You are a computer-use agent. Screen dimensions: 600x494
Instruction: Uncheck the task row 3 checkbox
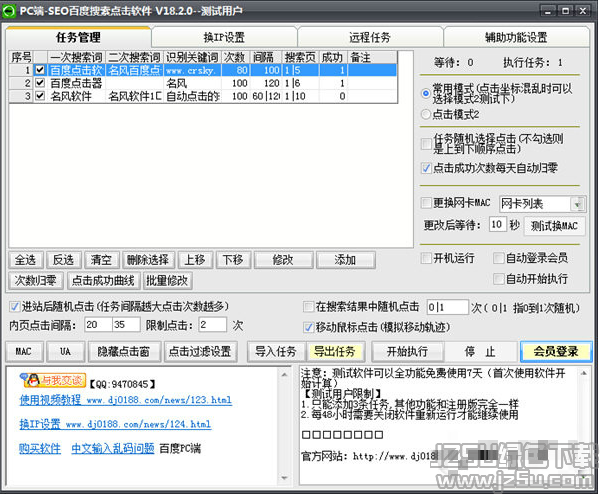click(x=40, y=97)
